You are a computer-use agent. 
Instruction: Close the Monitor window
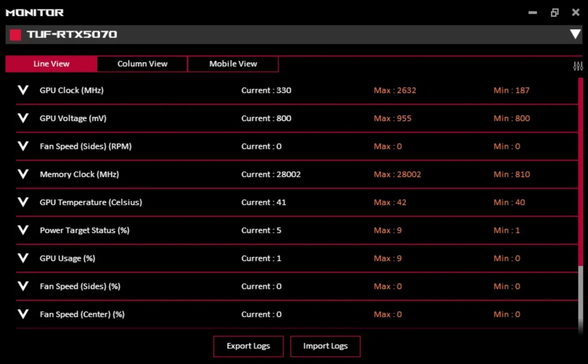coord(576,12)
